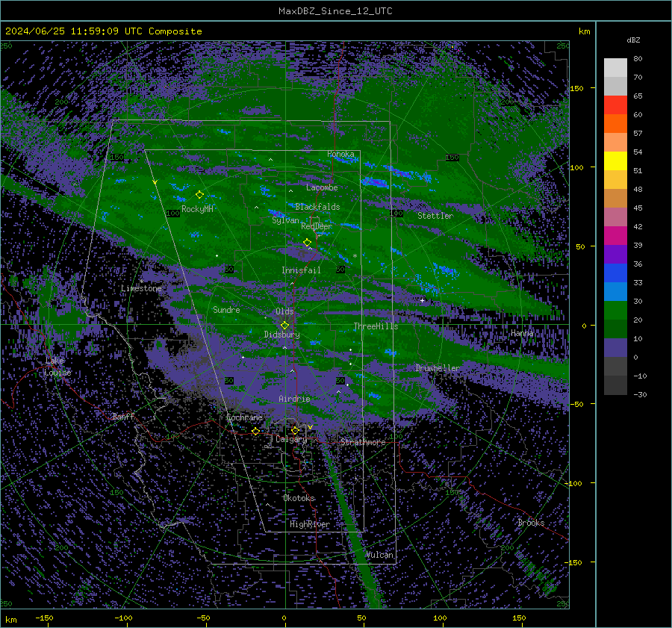Select the dark orange 57–60 dBZ swatch
Image resolution: width=672 pixels, height=628 pixels.
point(615,124)
